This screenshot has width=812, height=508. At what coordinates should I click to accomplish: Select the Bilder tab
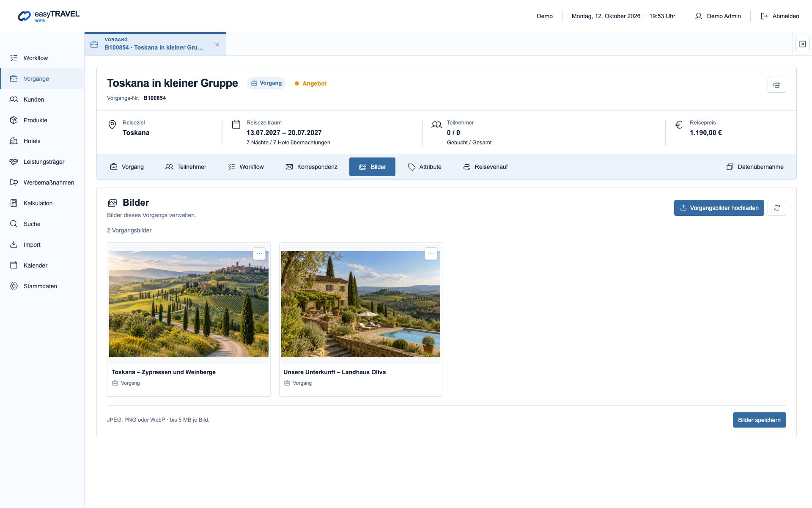[372, 167]
